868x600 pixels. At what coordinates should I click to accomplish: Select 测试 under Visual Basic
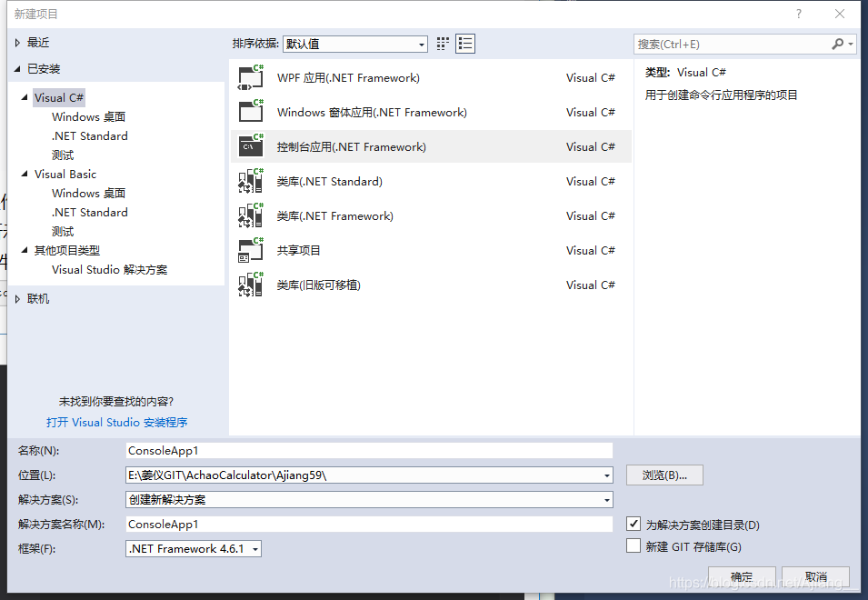click(x=63, y=232)
